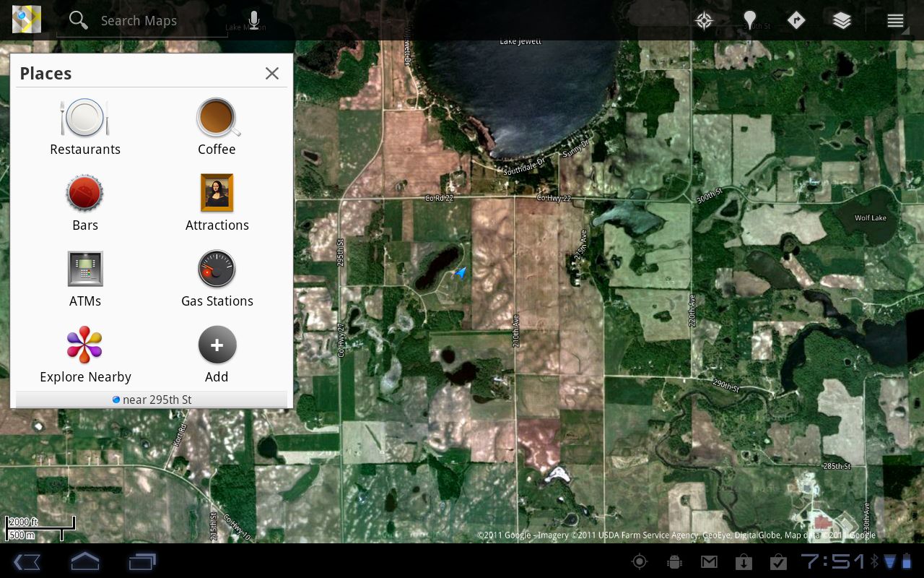Open the Android debug notification icon
This screenshot has width=924, height=578.
tap(674, 561)
